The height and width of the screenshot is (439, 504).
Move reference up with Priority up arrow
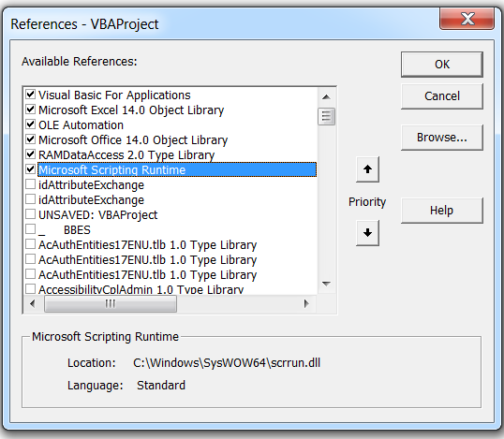367,169
